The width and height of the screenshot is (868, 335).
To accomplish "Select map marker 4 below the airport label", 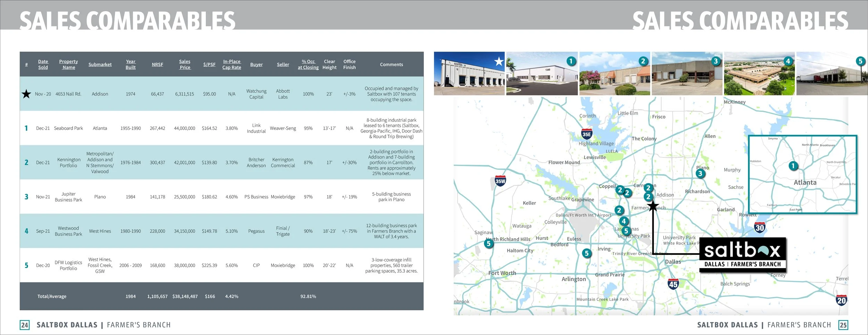I will [624, 221].
